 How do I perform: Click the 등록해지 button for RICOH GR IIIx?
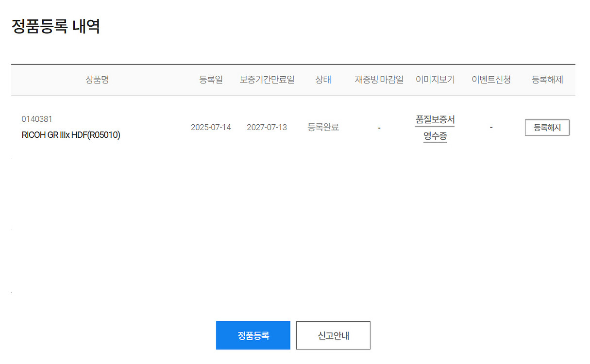547,128
